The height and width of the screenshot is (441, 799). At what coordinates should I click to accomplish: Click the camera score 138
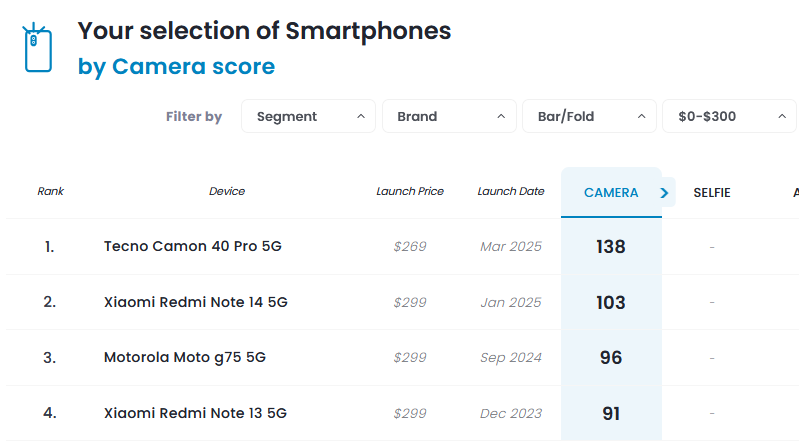[x=610, y=246]
